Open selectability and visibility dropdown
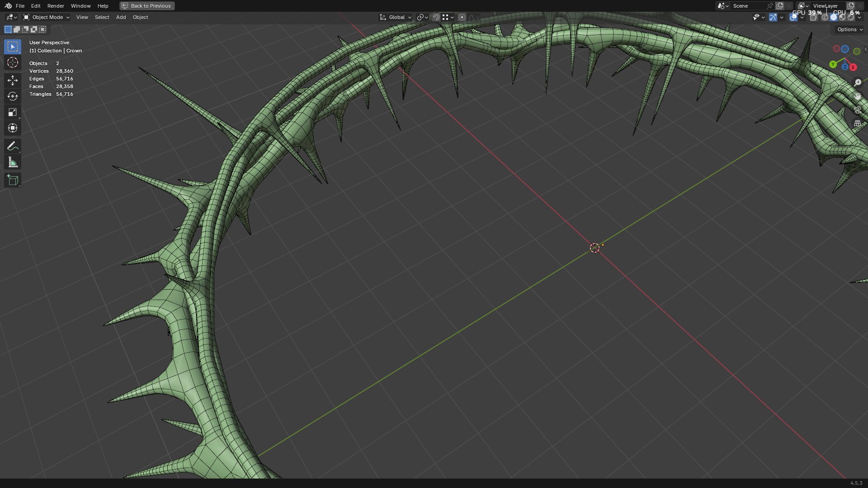868x488 pixels. (x=759, y=17)
